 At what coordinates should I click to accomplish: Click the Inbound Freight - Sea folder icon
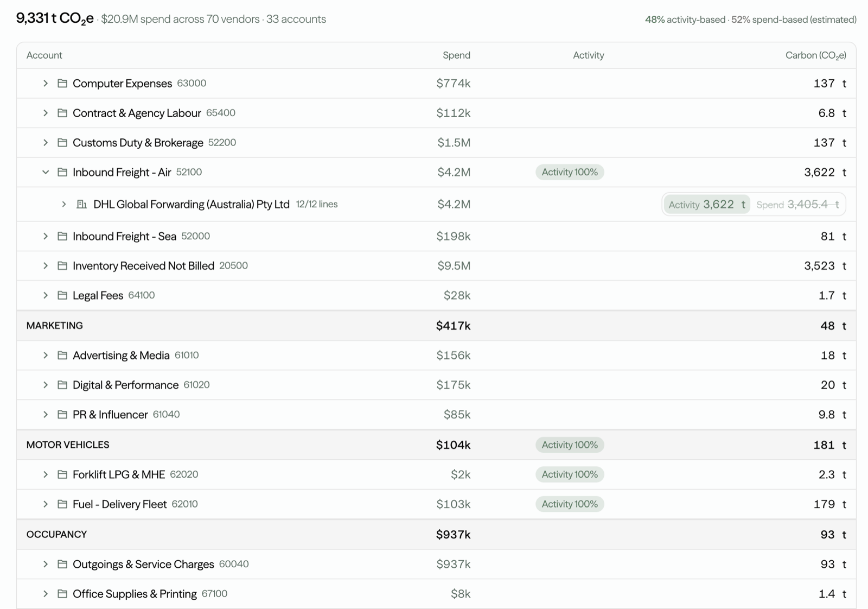tap(62, 236)
